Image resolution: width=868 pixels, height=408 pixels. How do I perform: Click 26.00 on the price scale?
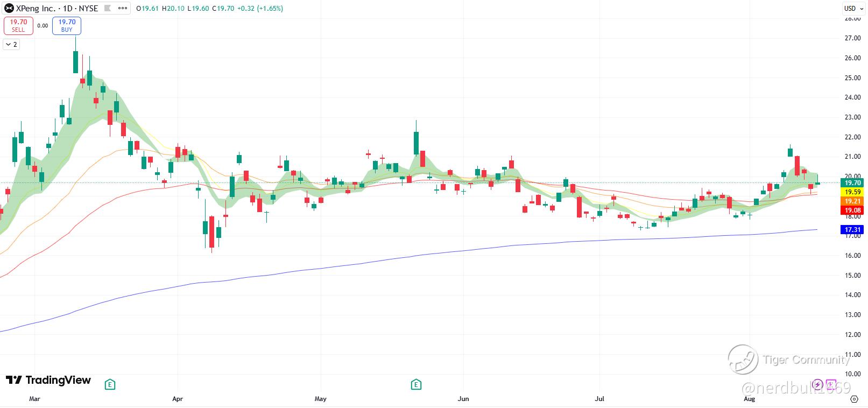pos(852,58)
